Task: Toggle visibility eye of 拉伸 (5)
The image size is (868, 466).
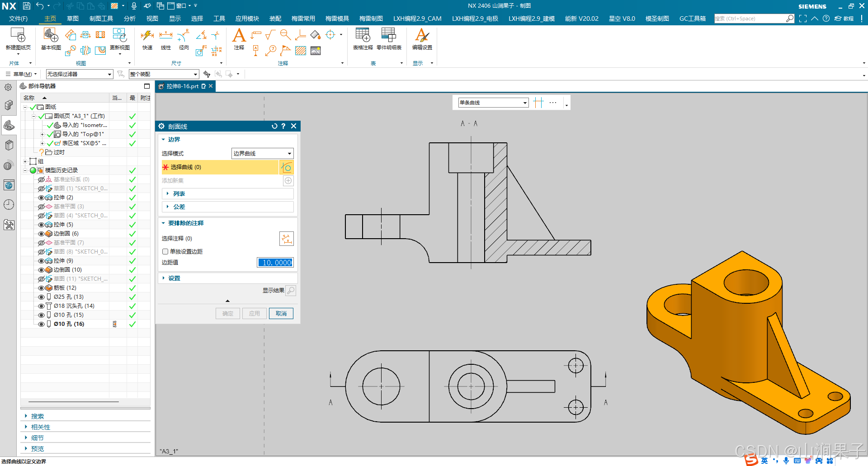Action: 41,225
